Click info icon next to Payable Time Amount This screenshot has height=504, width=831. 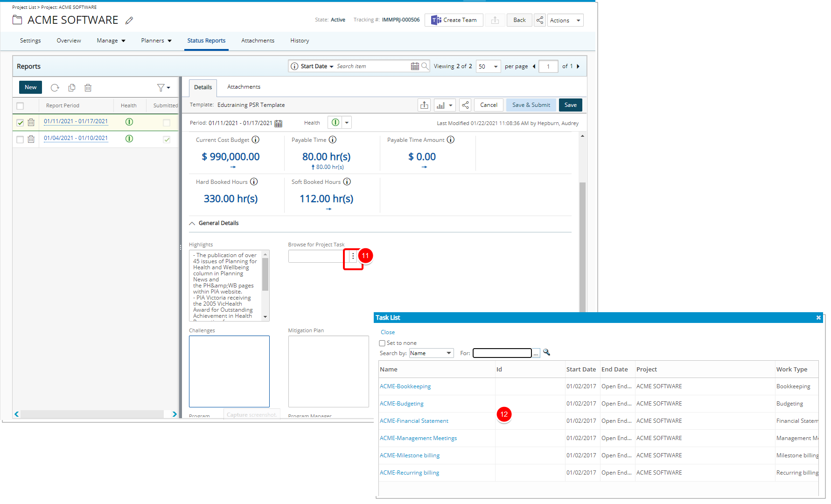coord(451,140)
